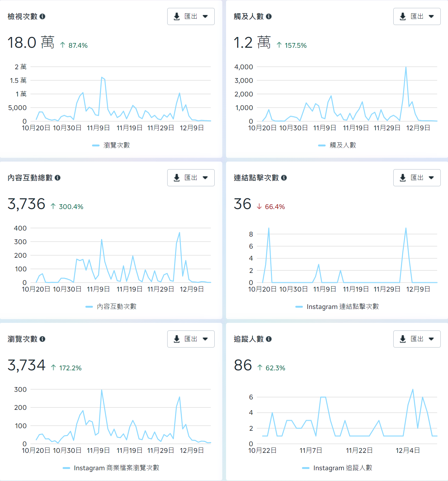
Task: Select the download icon in 連結點擊次數 card
Action: 403,178
